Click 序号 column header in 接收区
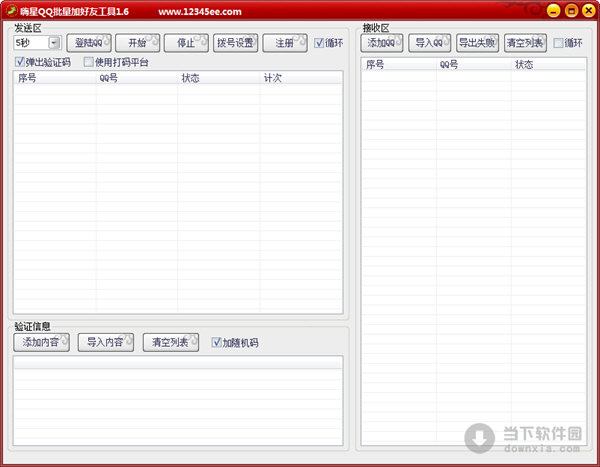Screen dimensions: 600x467 point(399,64)
